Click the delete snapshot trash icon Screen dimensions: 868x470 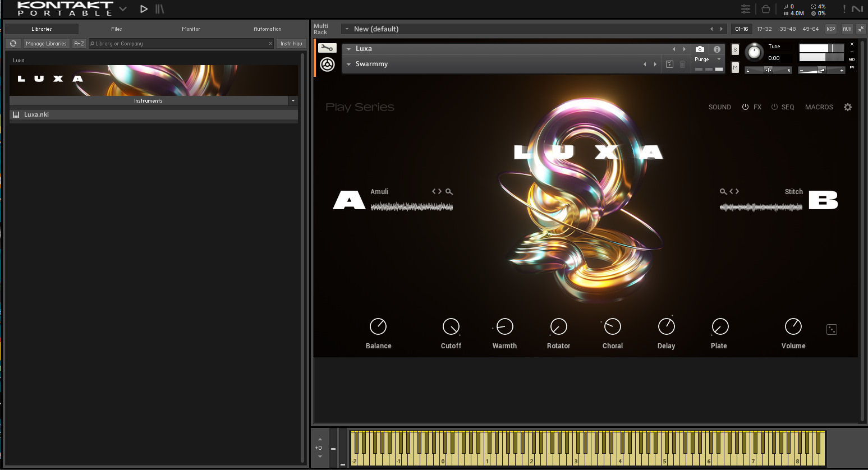683,64
